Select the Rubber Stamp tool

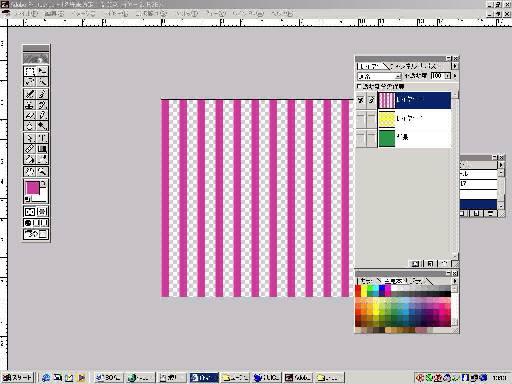[x=30, y=105]
